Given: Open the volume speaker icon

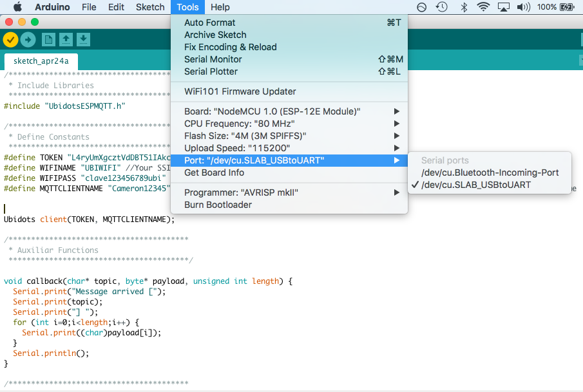Looking at the screenshot, I should tap(524, 7).
